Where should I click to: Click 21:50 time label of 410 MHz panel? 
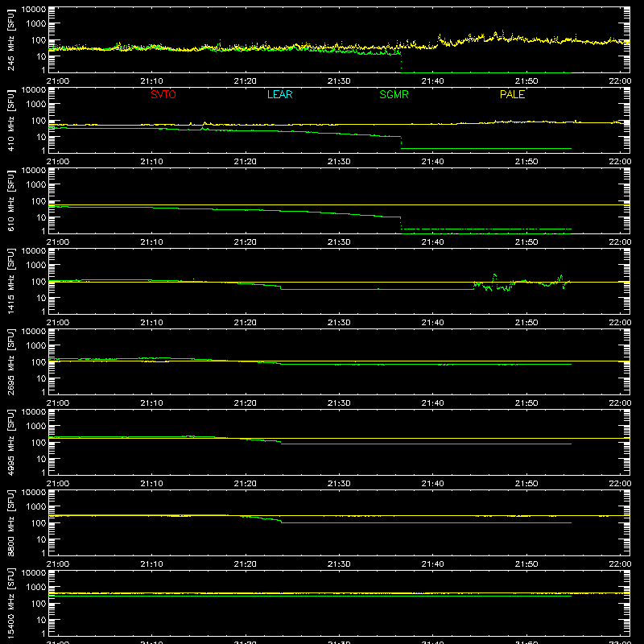pyautogui.click(x=526, y=162)
